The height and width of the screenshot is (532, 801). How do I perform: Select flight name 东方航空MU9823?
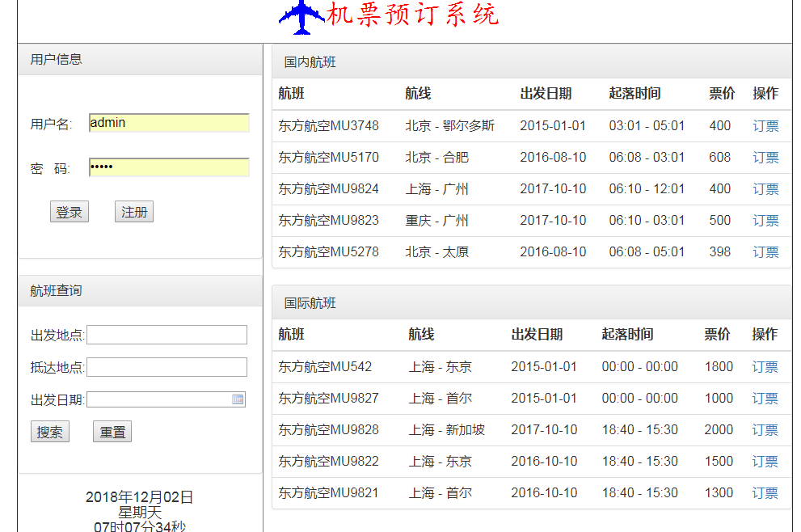point(328,220)
